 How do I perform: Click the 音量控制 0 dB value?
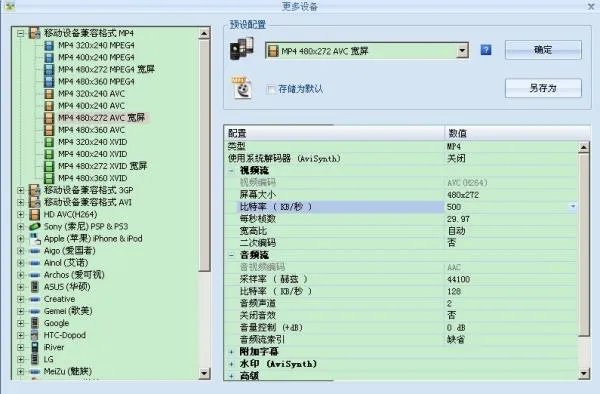[456, 328]
